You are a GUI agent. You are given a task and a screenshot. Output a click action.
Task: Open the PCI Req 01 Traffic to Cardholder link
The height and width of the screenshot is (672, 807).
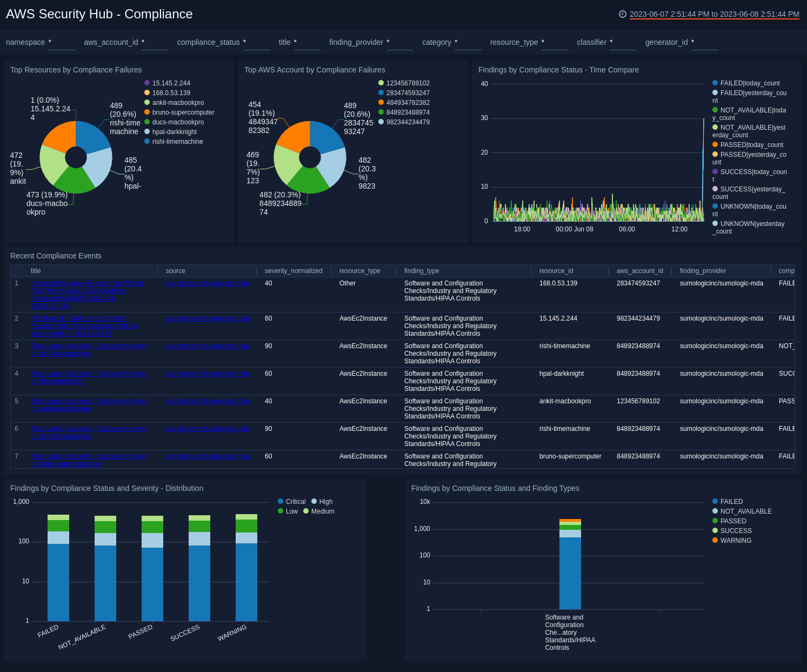point(84,326)
